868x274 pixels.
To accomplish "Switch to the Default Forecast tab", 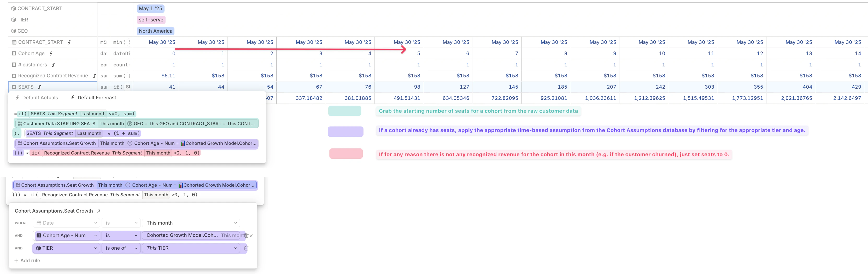I will 93,98.
